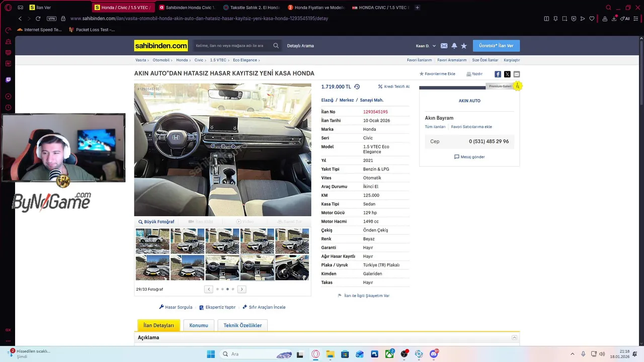Share the listing on X

pos(507,74)
